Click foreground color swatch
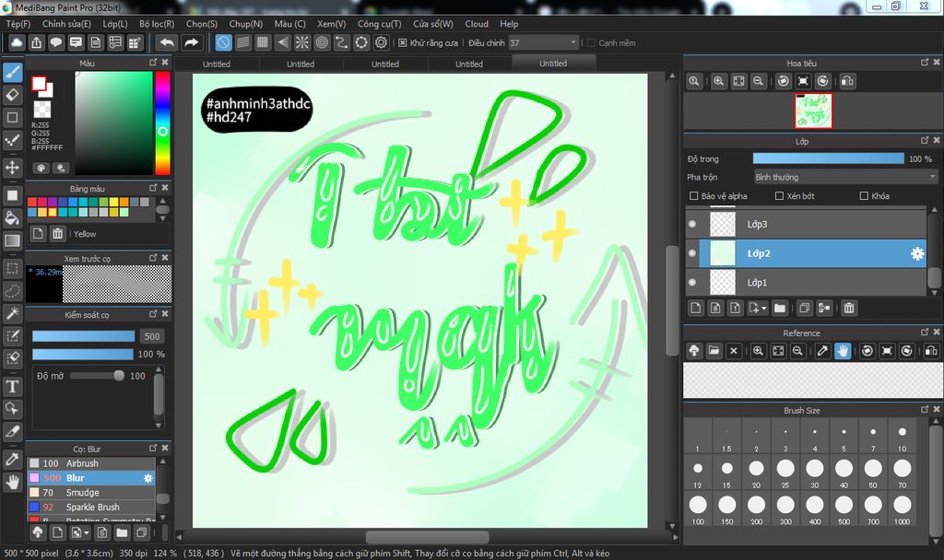 click(x=39, y=84)
